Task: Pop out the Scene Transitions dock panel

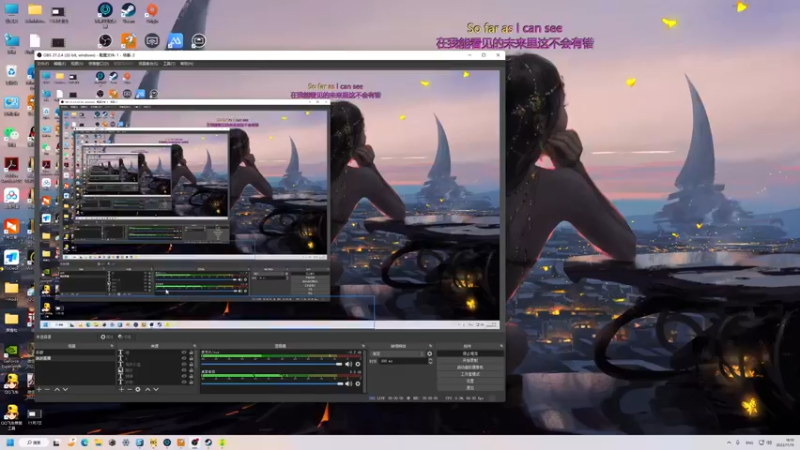Action: click(430, 346)
